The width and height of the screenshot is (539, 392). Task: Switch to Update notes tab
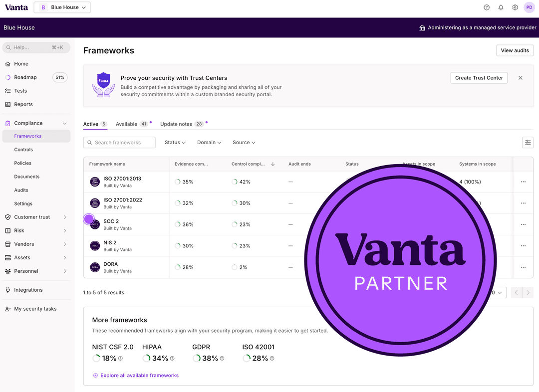183,124
